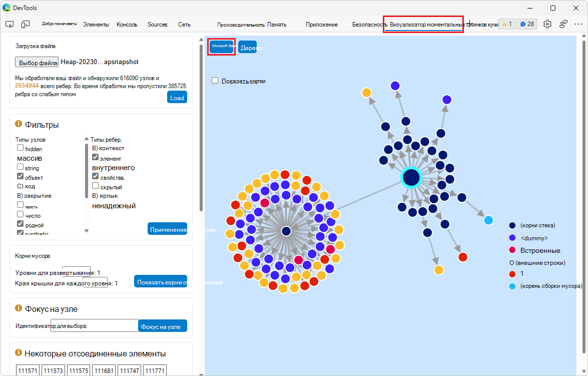Switch to the Элементы tab

(96, 25)
